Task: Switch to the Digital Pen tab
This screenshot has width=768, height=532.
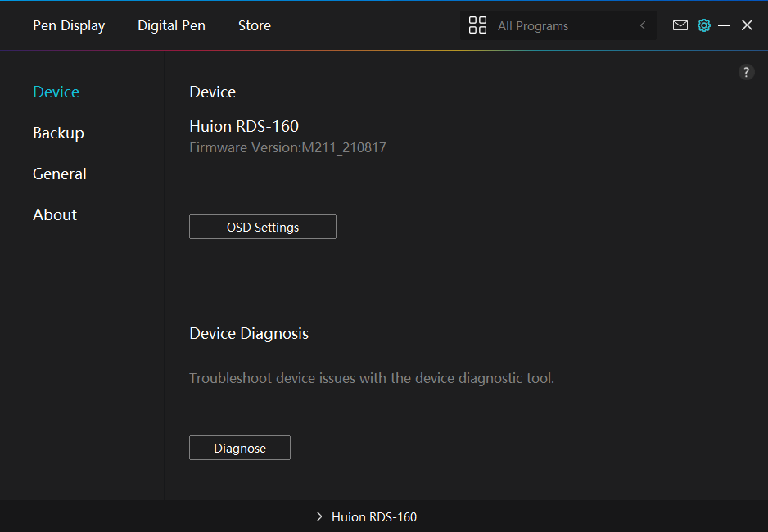Action: point(171,25)
